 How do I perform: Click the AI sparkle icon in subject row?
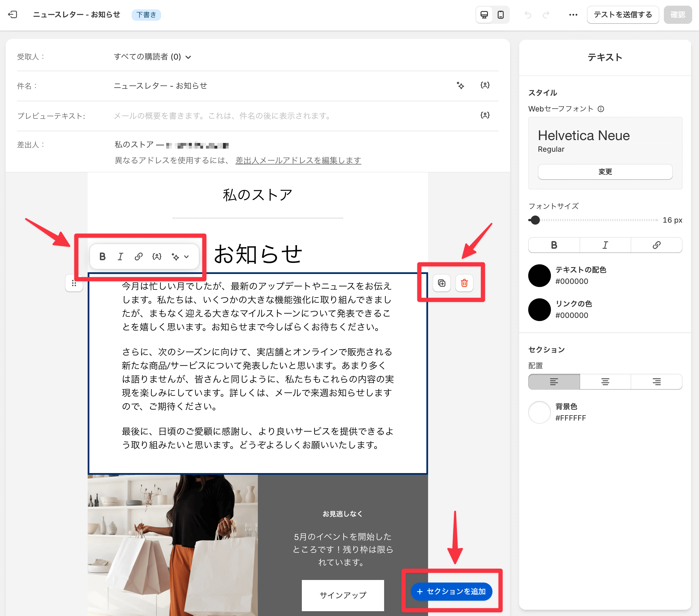pyautogui.click(x=460, y=85)
